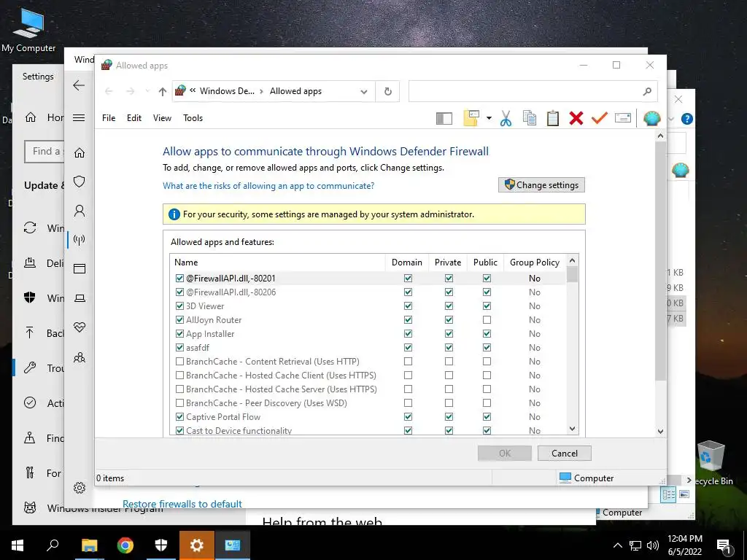Expand the recent locations dropdown arrow

(147, 91)
